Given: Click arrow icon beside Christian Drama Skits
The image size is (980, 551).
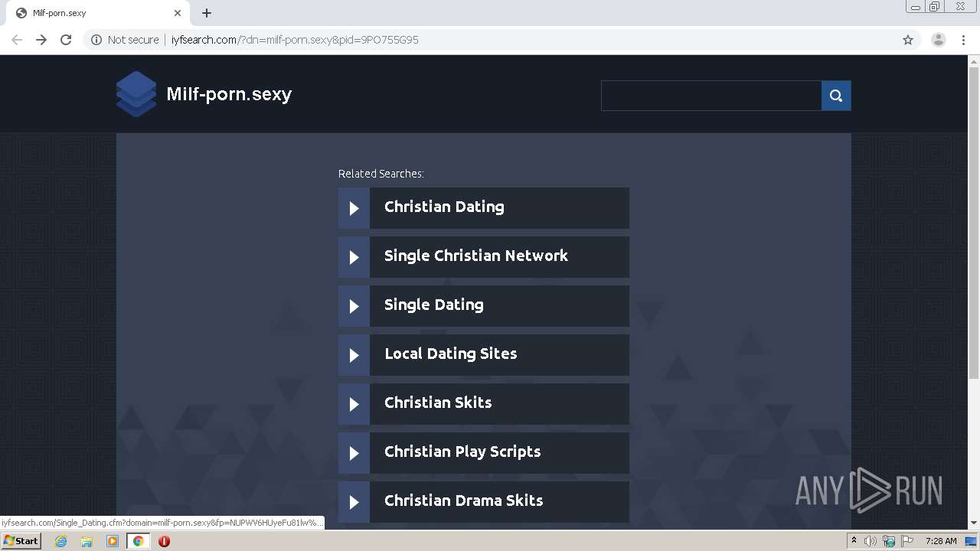Looking at the screenshot, I should click(x=354, y=502).
